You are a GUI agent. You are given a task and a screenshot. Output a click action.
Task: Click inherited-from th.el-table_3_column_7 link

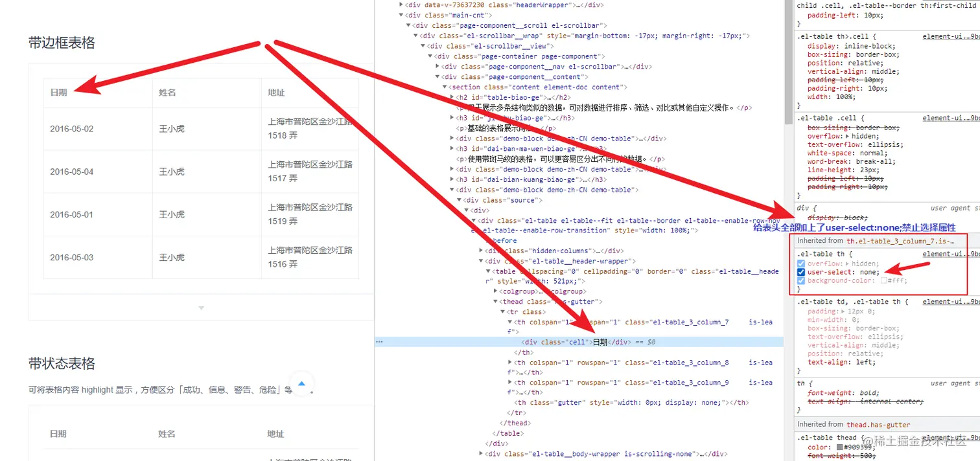point(901,240)
